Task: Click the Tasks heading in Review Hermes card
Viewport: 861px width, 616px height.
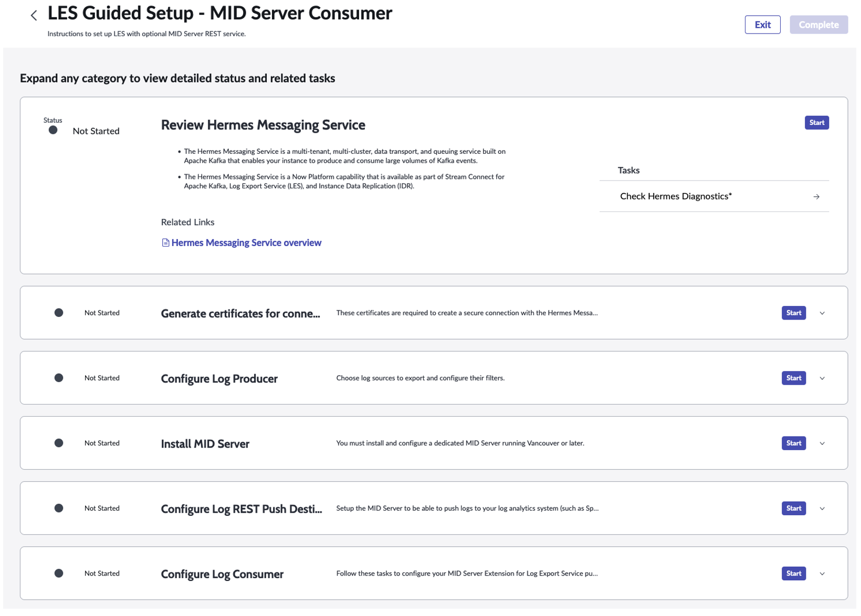Action: [628, 170]
